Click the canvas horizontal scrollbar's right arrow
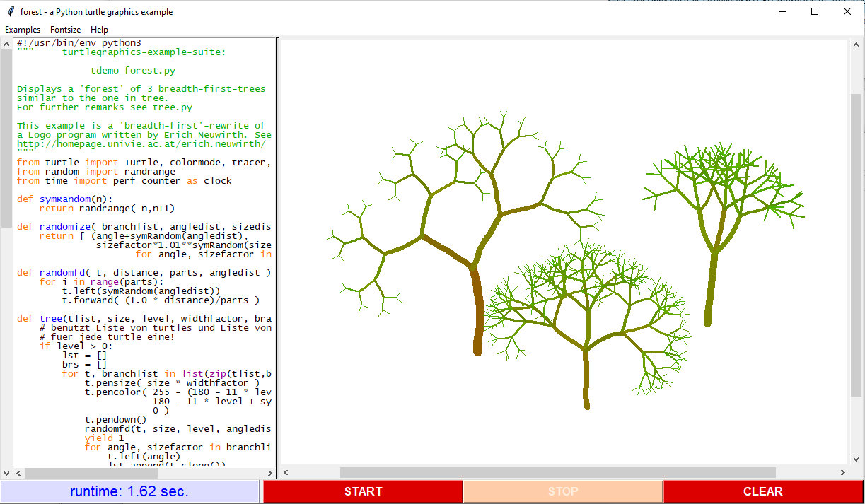 coord(842,472)
